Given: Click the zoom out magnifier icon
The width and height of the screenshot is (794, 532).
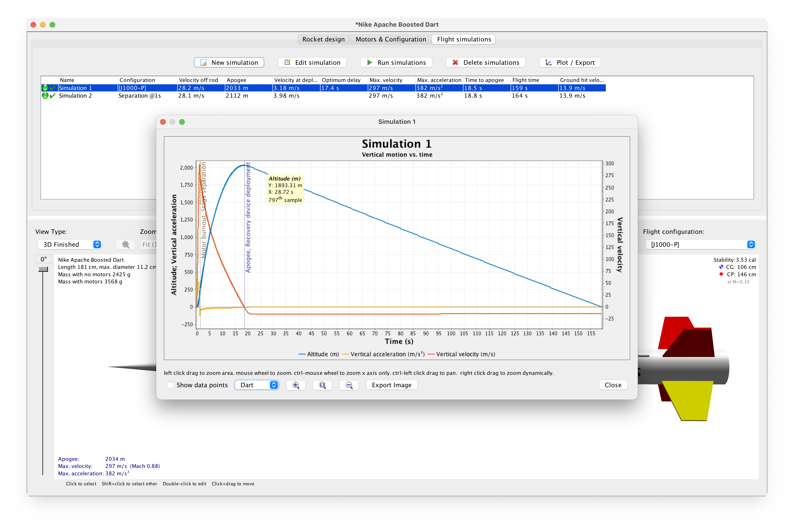Looking at the screenshot, I should coord(349,385).
